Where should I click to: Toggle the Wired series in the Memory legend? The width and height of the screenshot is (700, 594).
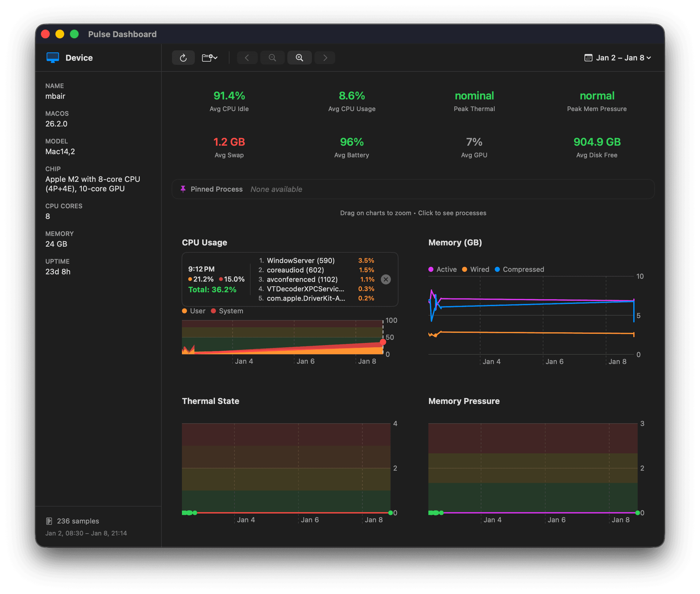click(476, 269)
